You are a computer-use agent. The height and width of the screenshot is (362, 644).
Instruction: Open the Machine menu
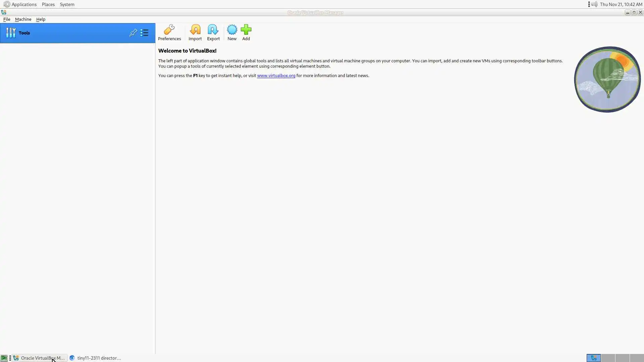(x=23, y=19)
